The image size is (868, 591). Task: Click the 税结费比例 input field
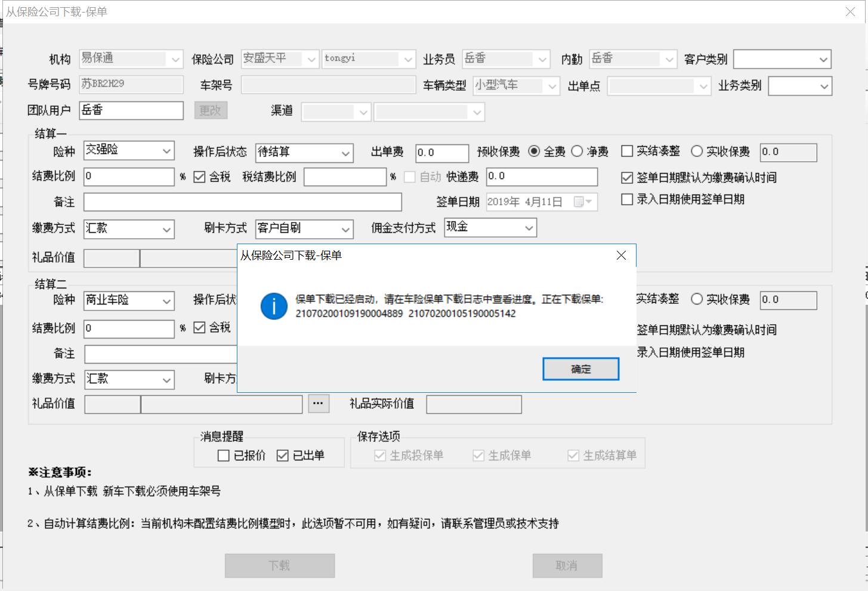(345, 177)
